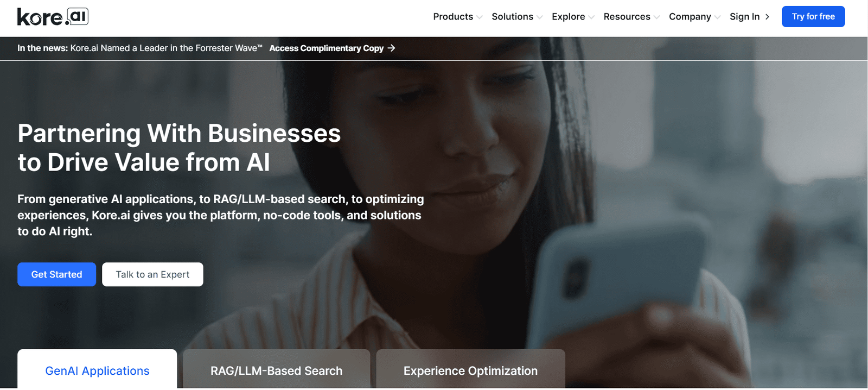Expand the Explore dropdown chevron
The image size is (868, 390).
[592, 17]
